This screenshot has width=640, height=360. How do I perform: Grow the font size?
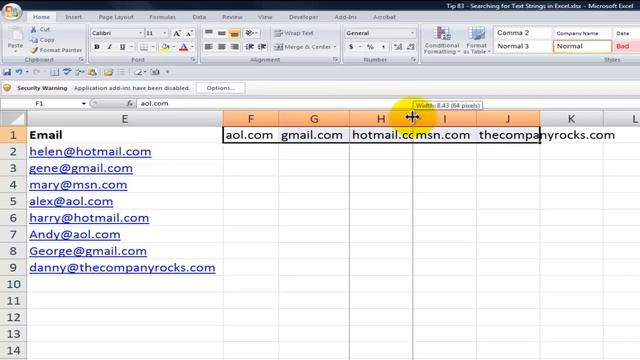[177, 33]
